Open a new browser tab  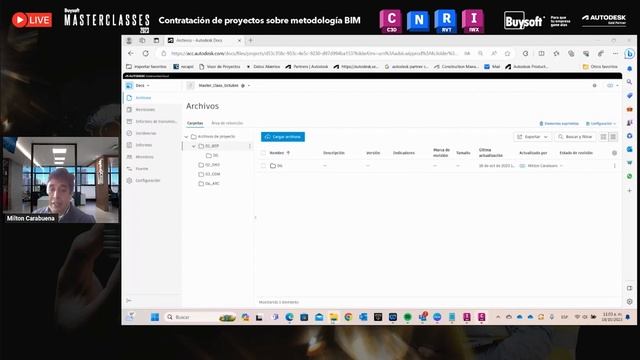tap(250, 40)
